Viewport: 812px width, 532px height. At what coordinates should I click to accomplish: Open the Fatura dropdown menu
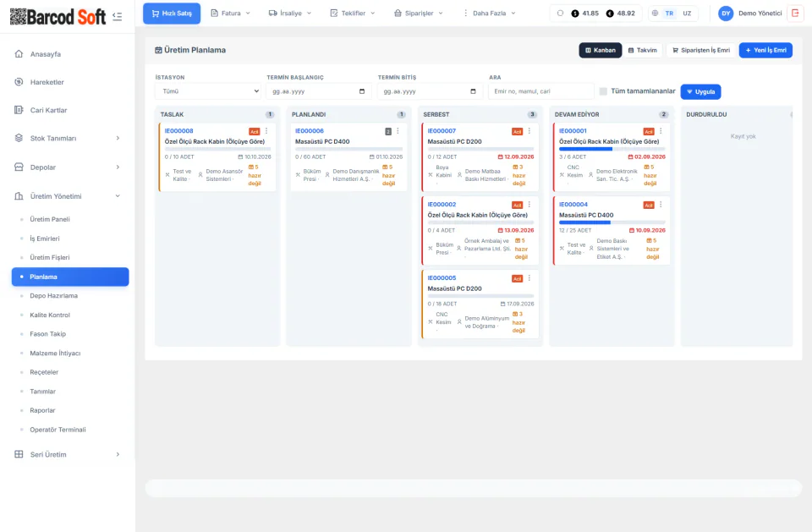(230, 13)
